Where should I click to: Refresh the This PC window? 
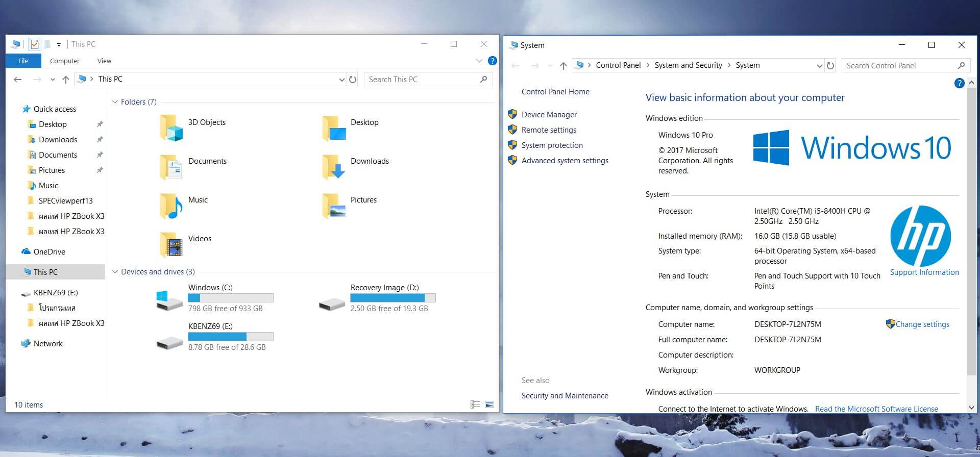coord(353,80)
